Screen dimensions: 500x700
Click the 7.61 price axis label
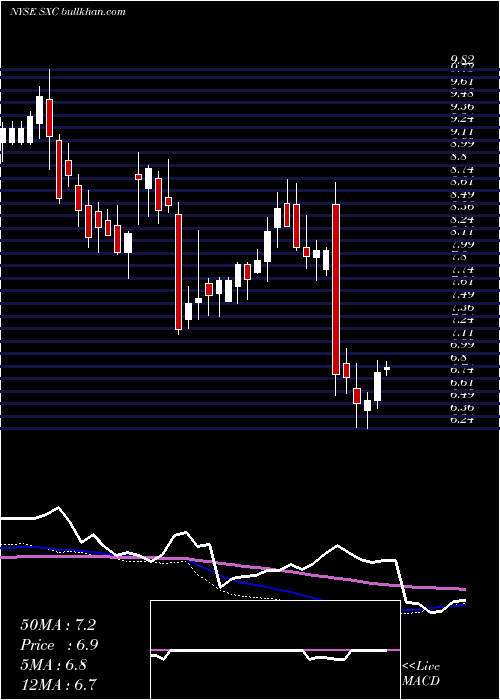pos(462,282)
